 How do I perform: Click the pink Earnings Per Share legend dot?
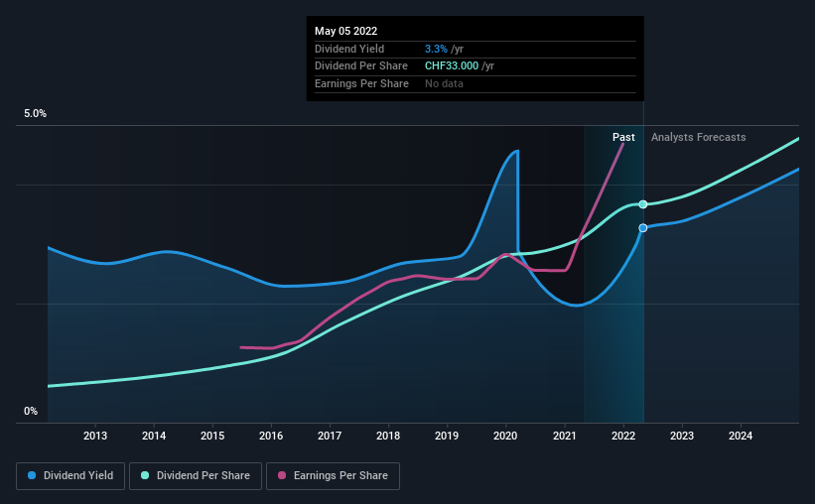(x=282, y=475)
